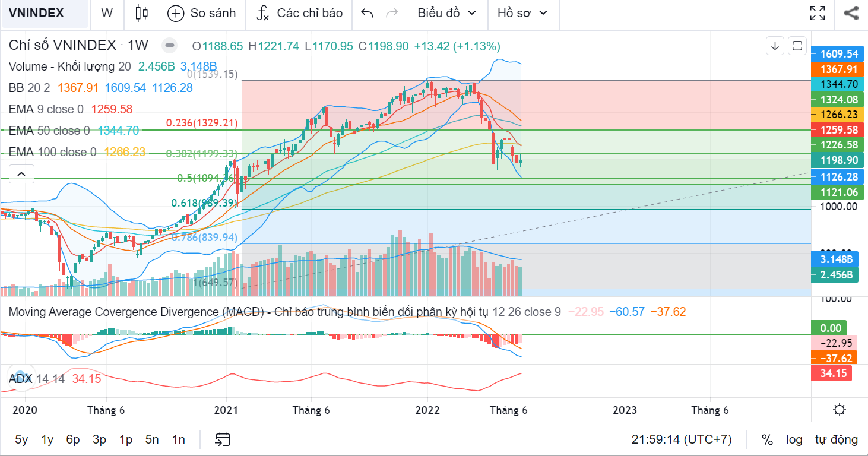Select the 0.786(839.94) Fibonacci level label
868x456 pixels.
coord(204,237)
